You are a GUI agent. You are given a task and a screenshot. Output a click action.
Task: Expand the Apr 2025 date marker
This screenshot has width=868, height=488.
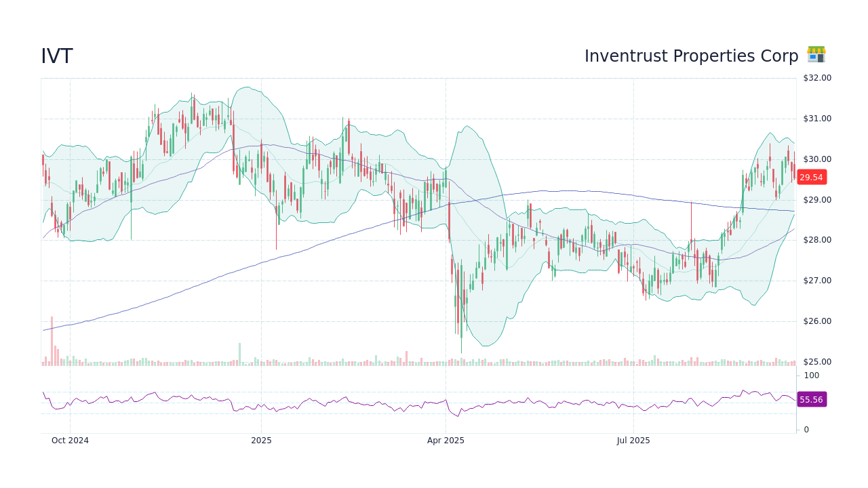tap(445, 440)
